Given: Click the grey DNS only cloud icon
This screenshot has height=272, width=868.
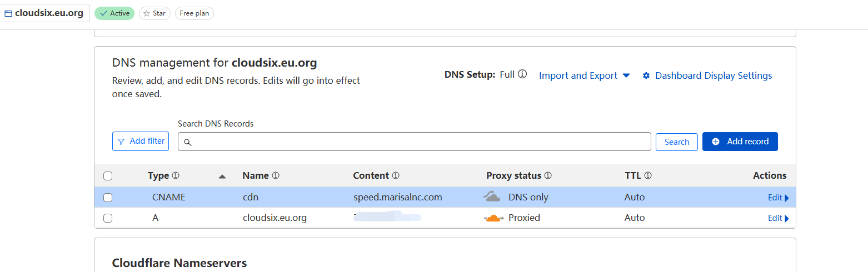Looking at the screenshot, I should [x=492, y=197].
